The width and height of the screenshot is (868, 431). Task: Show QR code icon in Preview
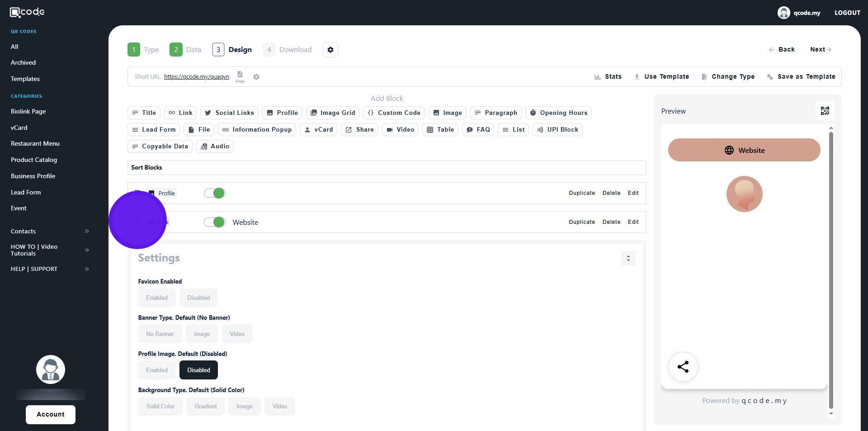pyautogui.click(x=825, y=111)
